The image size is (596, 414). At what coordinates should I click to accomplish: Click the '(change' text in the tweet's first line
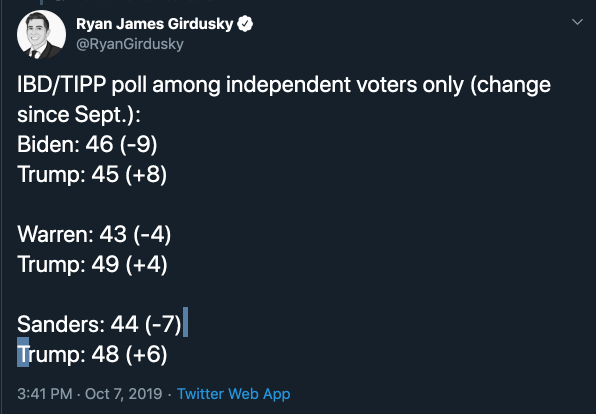pos(510,85)
